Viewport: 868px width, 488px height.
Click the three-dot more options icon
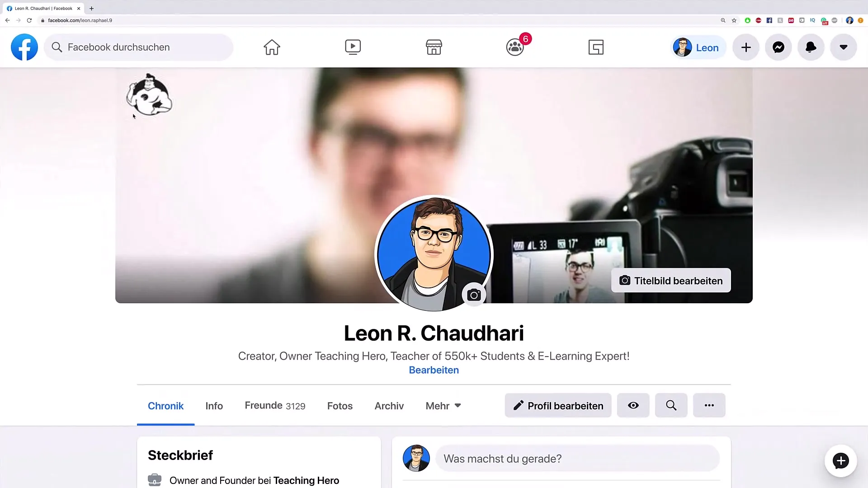(x=709, y=405)
